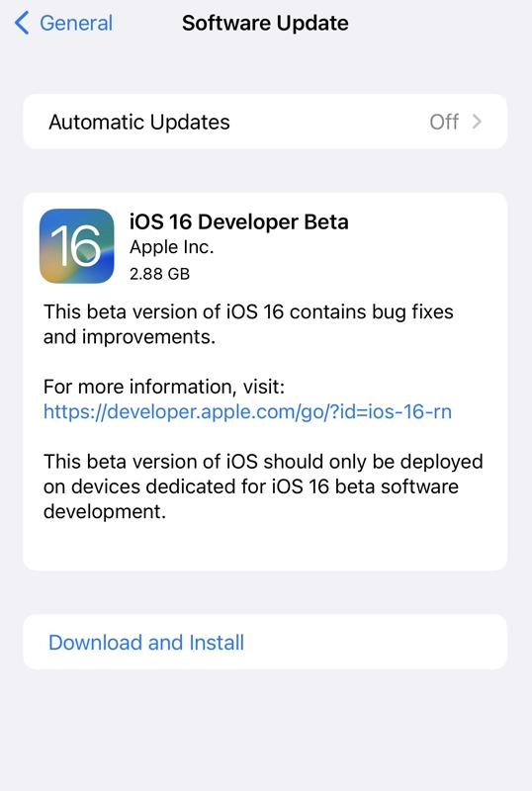Open the Automatic Updates disclosure chevron

pyautogui.click(x=477, y=122)
